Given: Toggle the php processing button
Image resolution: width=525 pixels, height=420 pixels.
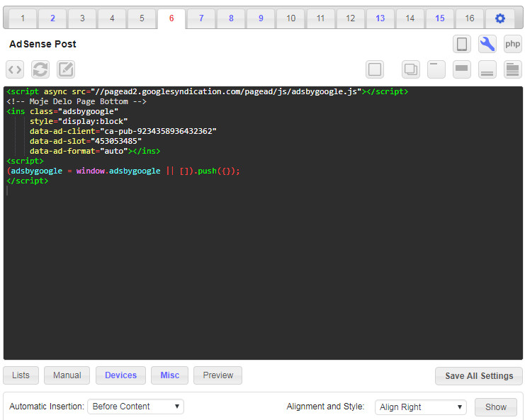Looking at the screenshot, I should tap(513, 44).
